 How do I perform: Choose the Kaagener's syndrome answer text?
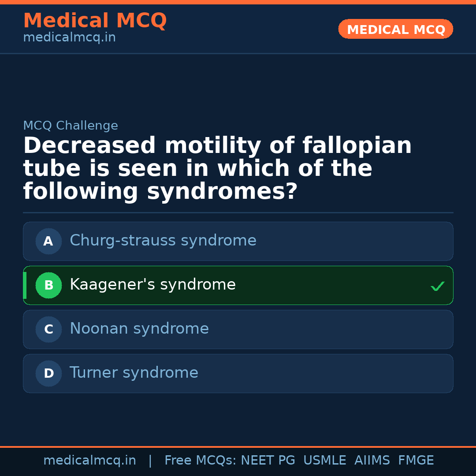pos(152,285)
